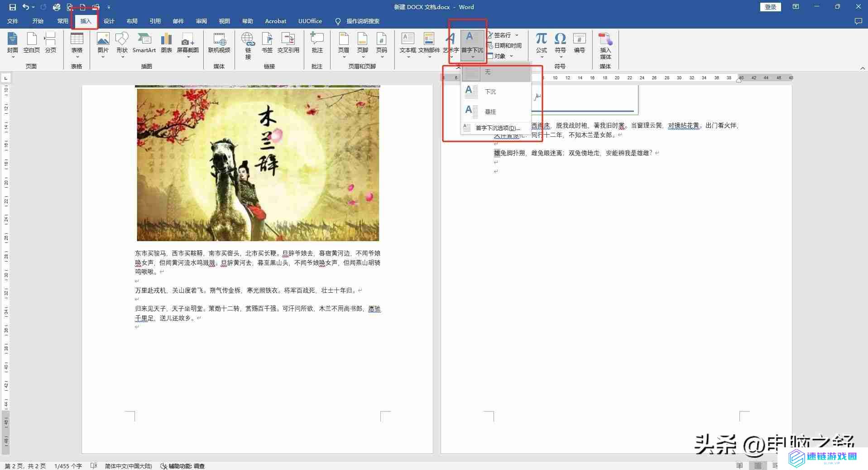Switch to the 布局 (Layout) tab
This screenshot has height=470, width=868.
(132, 21)
